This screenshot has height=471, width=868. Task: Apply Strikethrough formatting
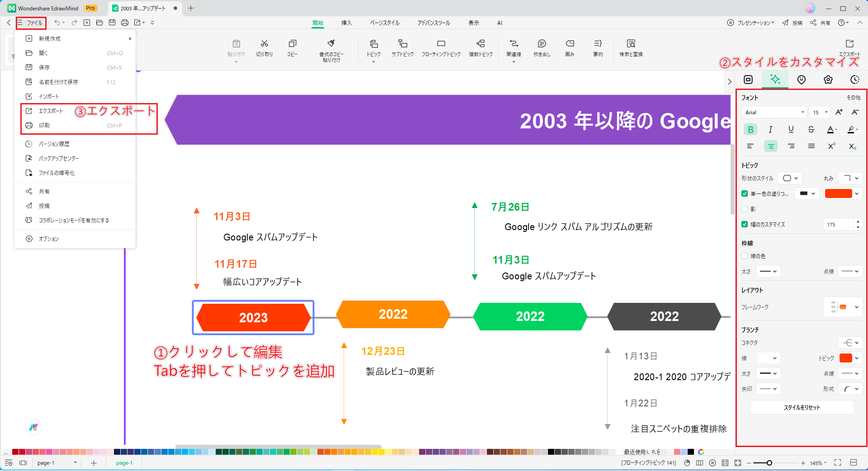(x=811, y=130)
